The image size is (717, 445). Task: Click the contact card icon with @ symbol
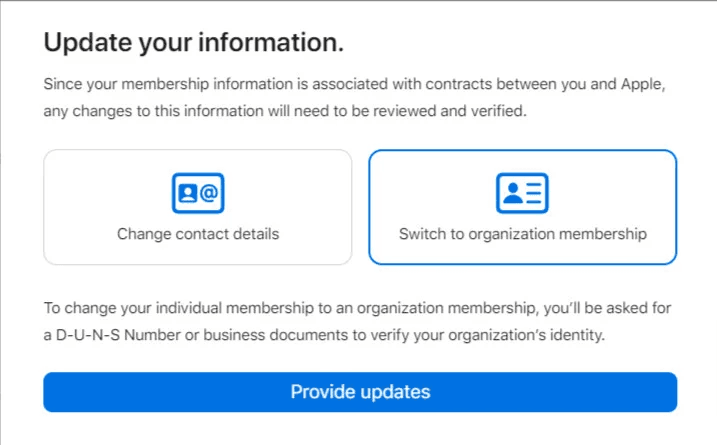(x=197, y=193)
